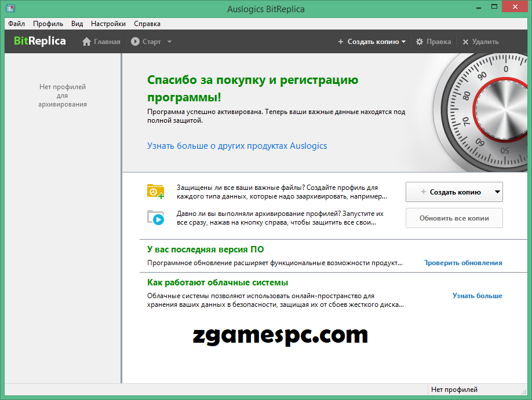Close the Auslogics BitReplica window

(x=515, y=7)
